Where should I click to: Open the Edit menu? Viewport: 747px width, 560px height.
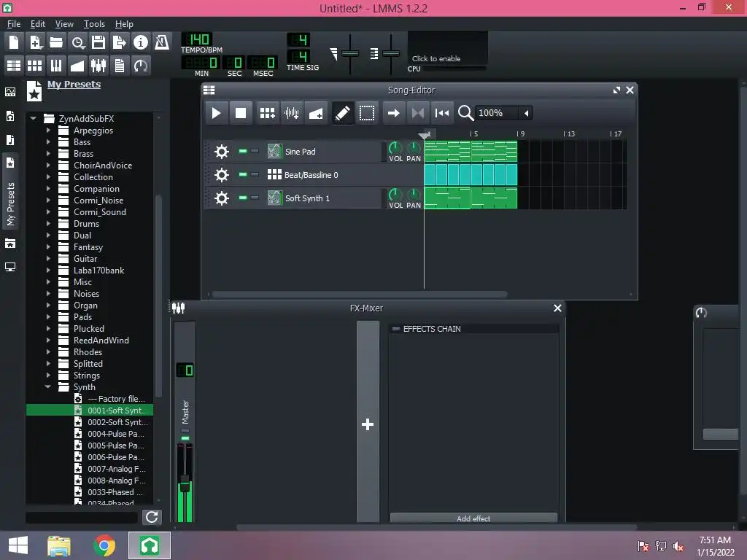pyautogui.click(x=38, y=24)
